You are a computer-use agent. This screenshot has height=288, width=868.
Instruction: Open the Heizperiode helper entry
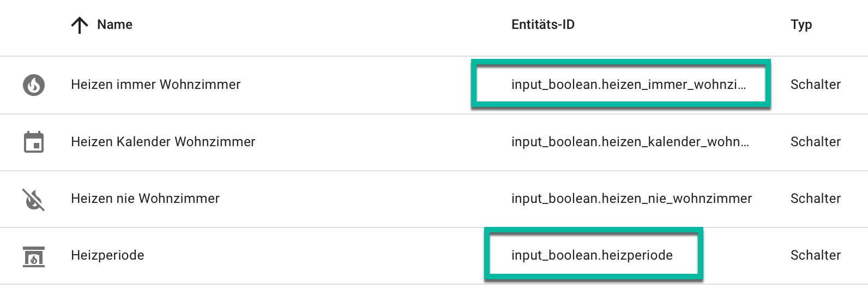(x=107, y=256)
